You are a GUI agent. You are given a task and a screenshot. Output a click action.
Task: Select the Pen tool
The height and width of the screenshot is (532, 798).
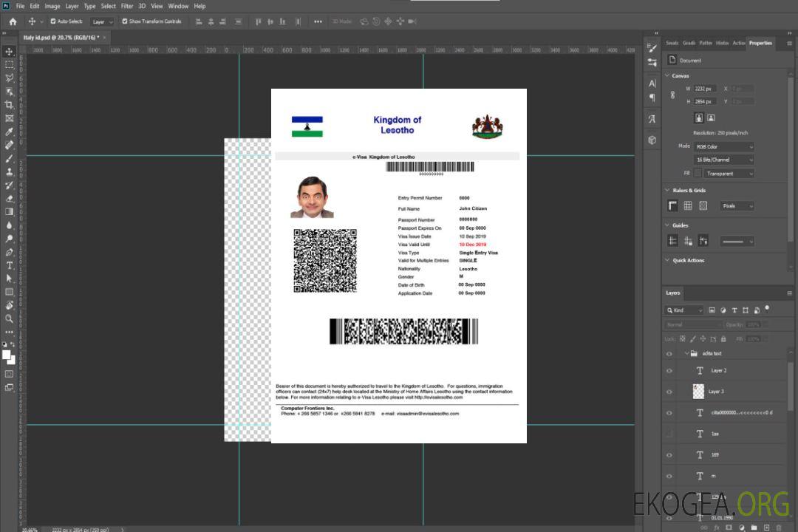(9, 251)
